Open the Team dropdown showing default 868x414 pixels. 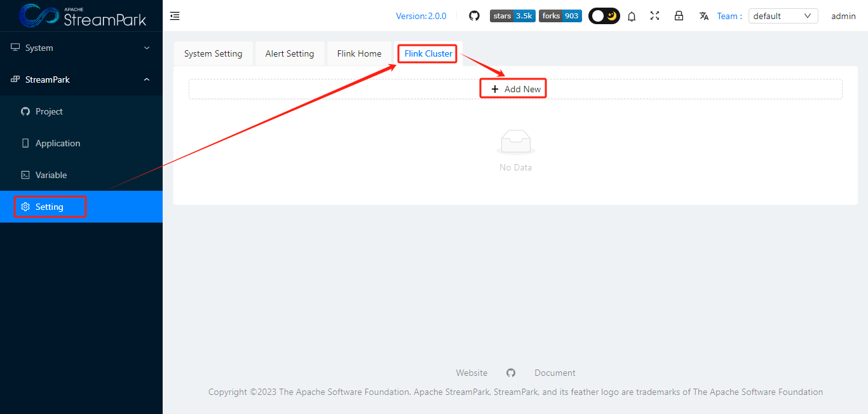pos(783,15)
